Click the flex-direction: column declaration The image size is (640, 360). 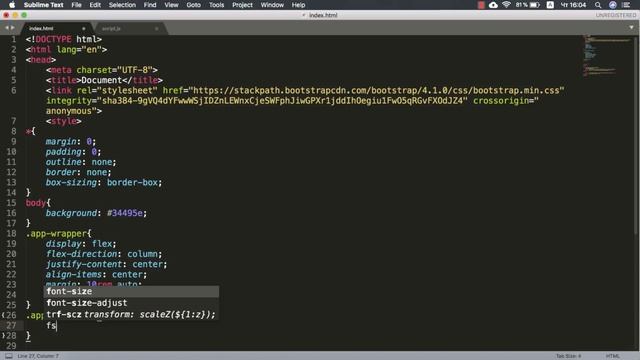click(x=104, y=254)
